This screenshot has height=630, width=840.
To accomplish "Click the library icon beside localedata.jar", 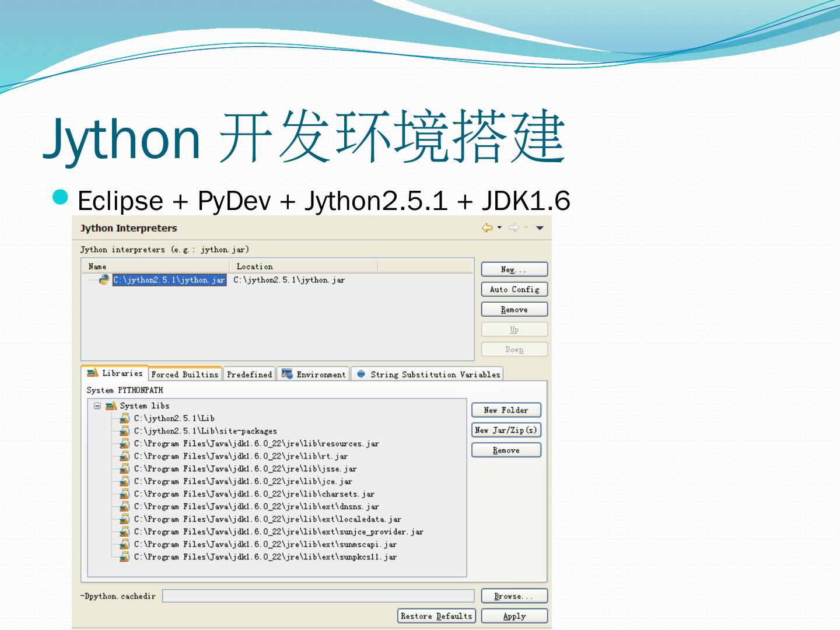I will pos(124,519).
